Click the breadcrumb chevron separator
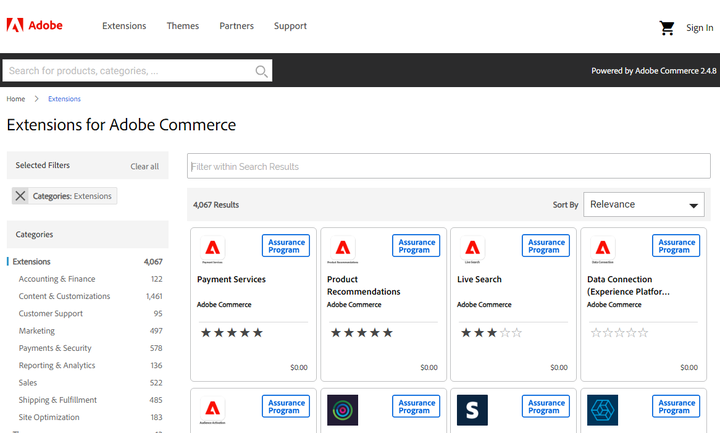This screenshot has height=433, width=720. coord(36,99)
